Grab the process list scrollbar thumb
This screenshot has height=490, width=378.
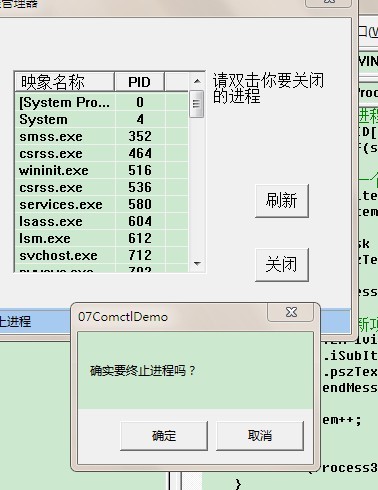tap(196, 104)
